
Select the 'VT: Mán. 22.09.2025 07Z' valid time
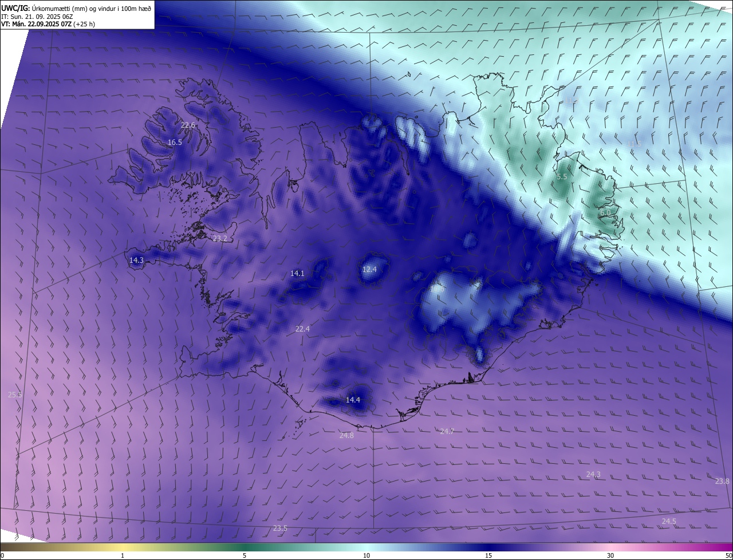tap(36, 24)
